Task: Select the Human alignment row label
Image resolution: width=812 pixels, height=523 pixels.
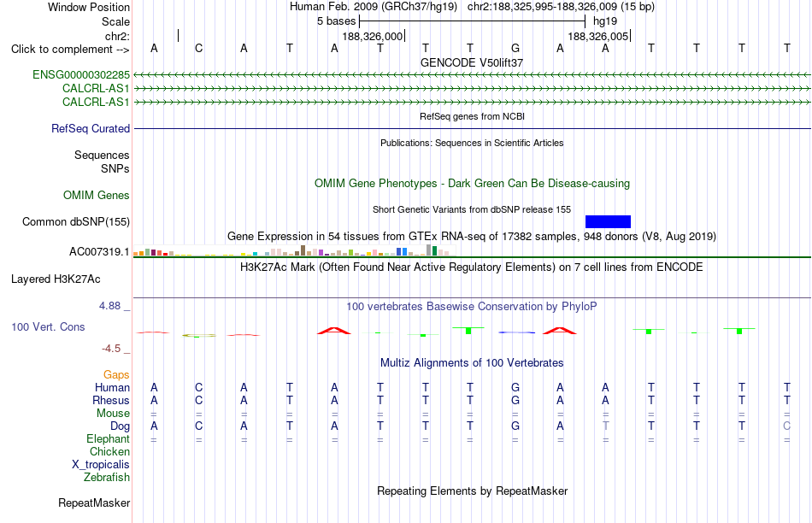Action: [112, 387]
